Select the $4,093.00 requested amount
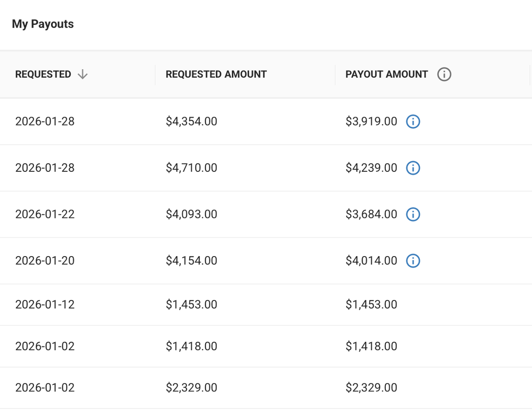532x411 pixels. (192, 214)
